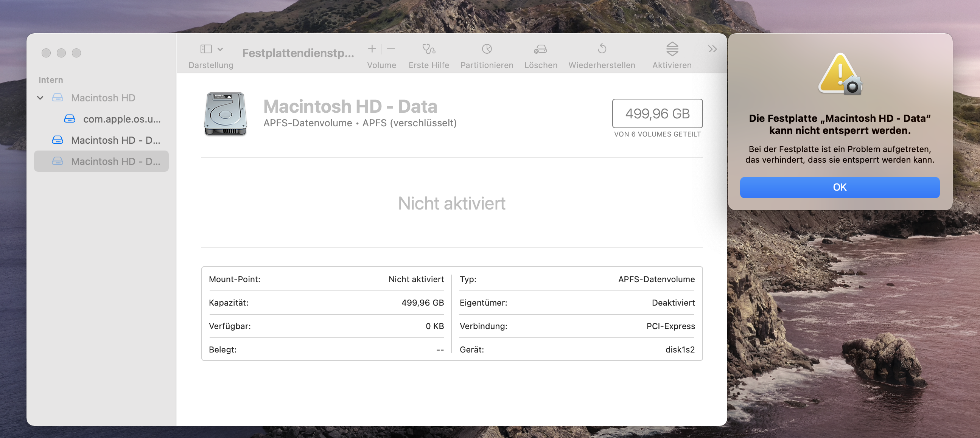Viewport: 980px width, 438px height.
Task: Click the 499,96 GB capacity box
Action: coord(657,113)
